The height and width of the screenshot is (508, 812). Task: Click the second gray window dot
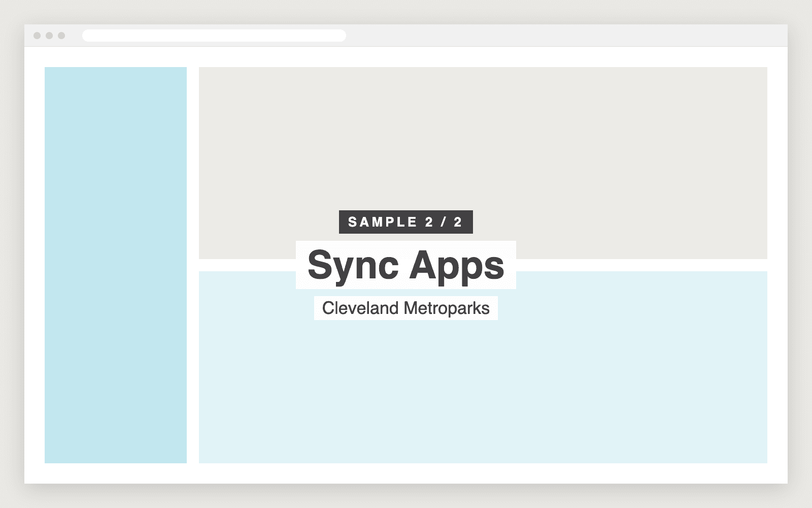[49, 36]
